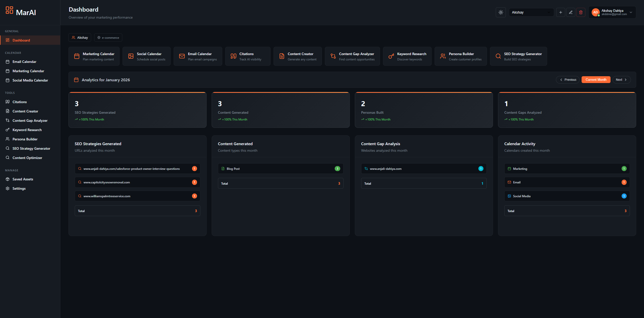Image resolution: width=644 pixels, height=318 pixels.
Task: Open the Persona Builder from the sidebar
Action: 25,139
